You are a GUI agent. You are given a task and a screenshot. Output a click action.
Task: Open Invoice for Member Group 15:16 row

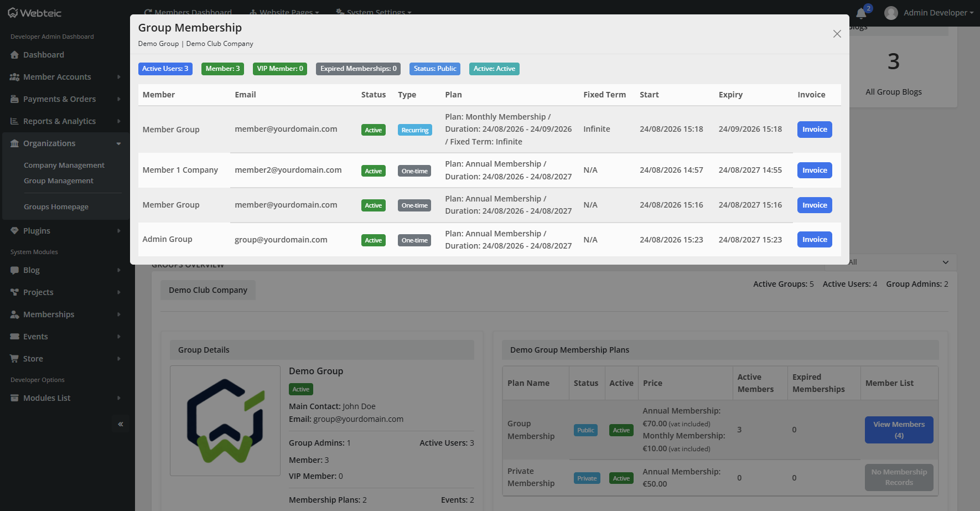click(815, 205)
